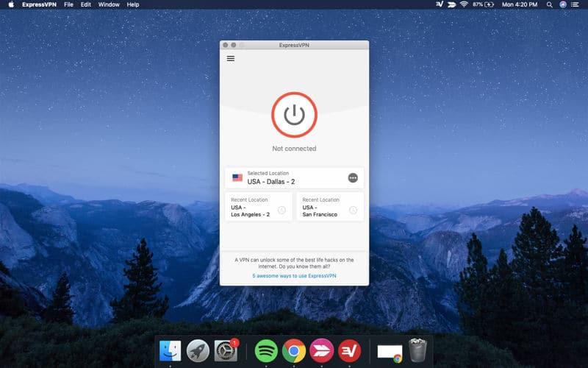Click the USA flag in Selected Location
The height and width of the screenshot is (368, 588).
click(x=237, y=177)
